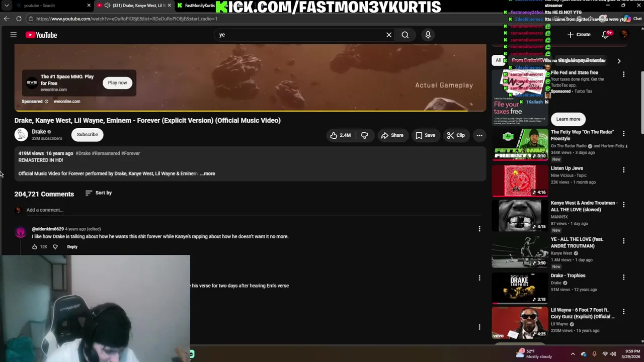The height and width of the screenshot is (362, 644).
Task: Select the All filter chip
Action: coord(499,60)
